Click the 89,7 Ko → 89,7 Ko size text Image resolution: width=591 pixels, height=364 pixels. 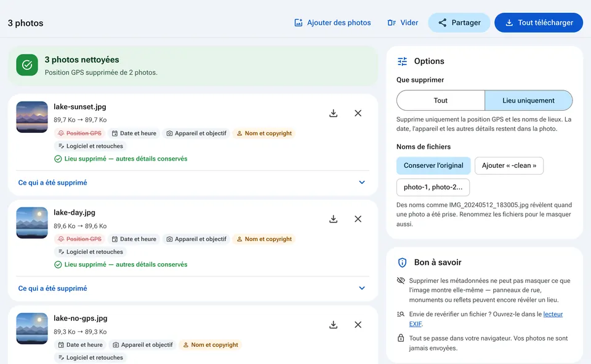(x=80, y=120)
